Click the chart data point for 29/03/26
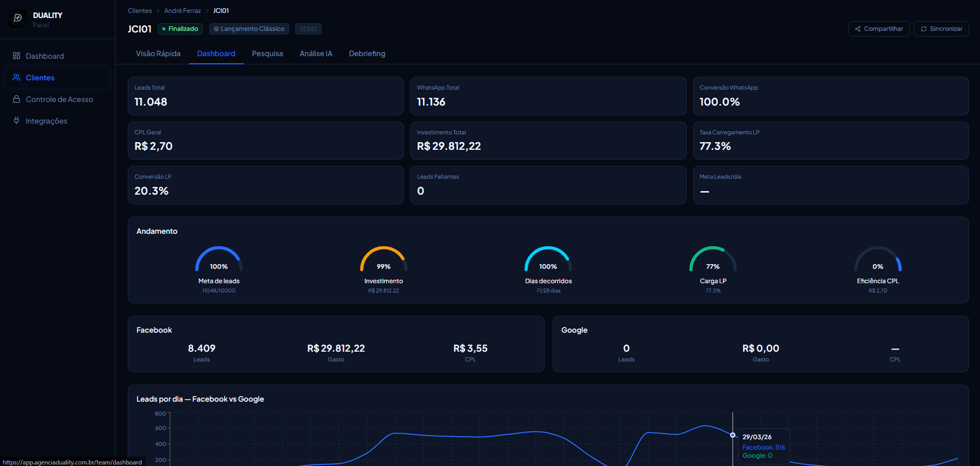Viewport: 980px width, 466px height. (x=733, y=435)
